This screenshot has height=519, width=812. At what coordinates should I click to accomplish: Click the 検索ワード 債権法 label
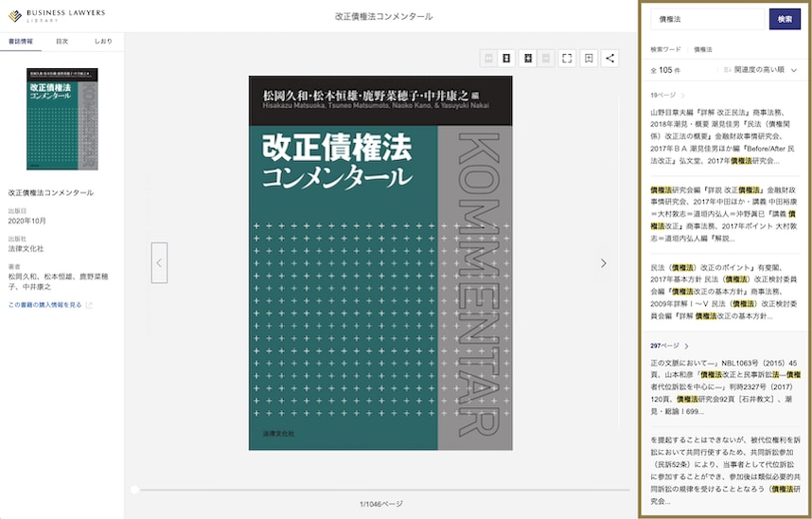tap(681, 50)
